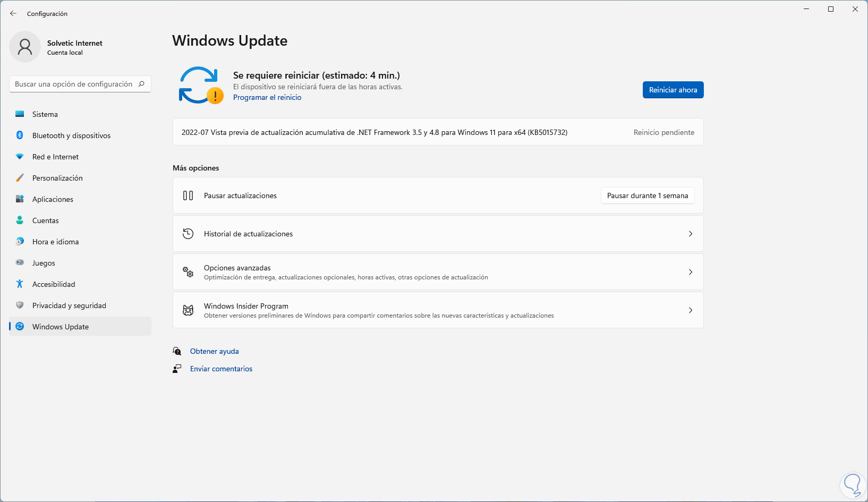Image resolution: width=868 pixels, height=502 pixels.
Task: Switch to the Windows Update tab
Action: click(x=59, y=326)
